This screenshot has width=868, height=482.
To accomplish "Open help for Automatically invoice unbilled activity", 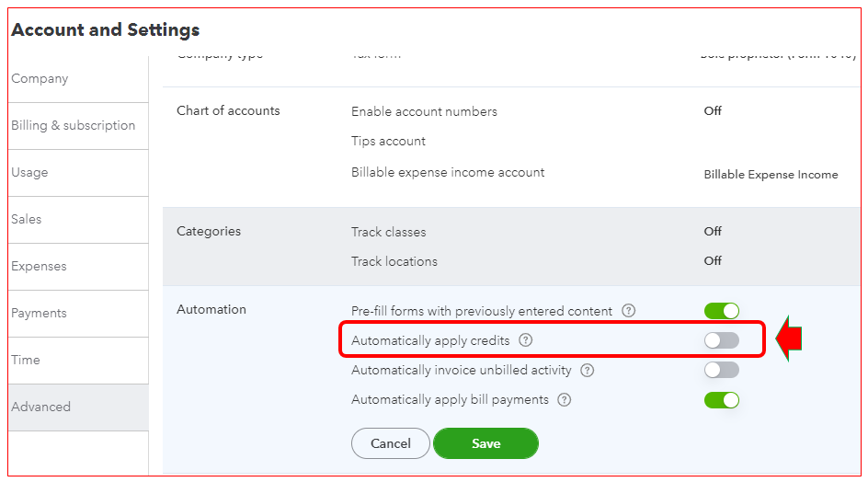I will [588, 371].
